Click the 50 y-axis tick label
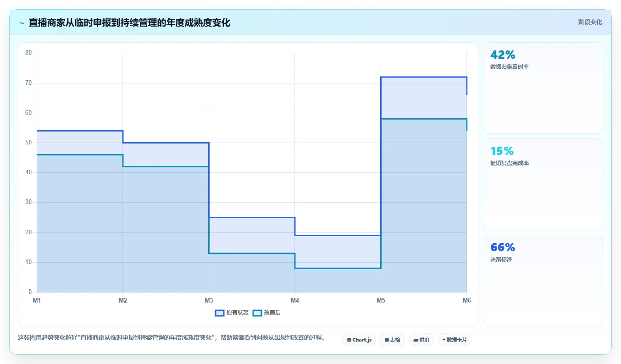This screenshot has height=364, width=621. pos(28,143)
